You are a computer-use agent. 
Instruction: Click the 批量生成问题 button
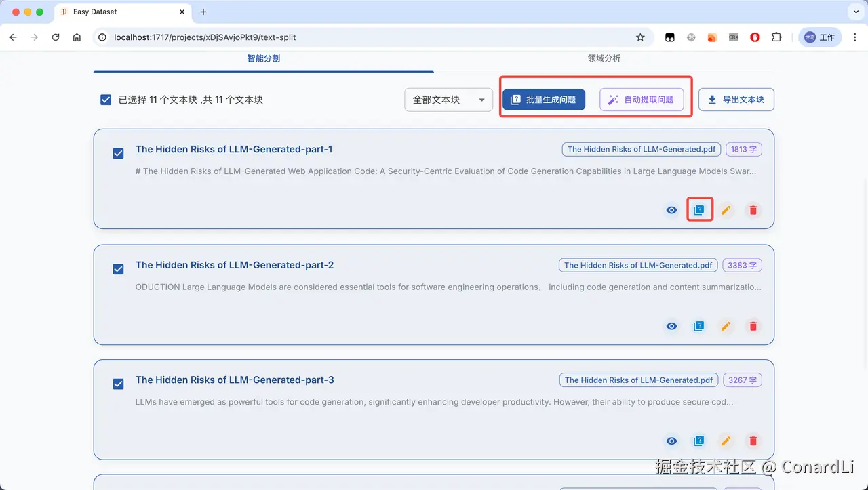coord(544,100)
